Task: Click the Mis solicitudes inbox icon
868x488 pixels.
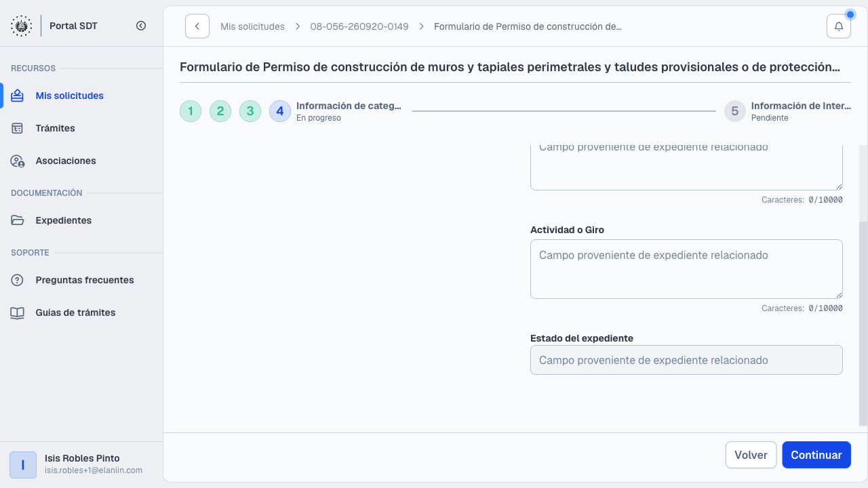Action: 18,96
